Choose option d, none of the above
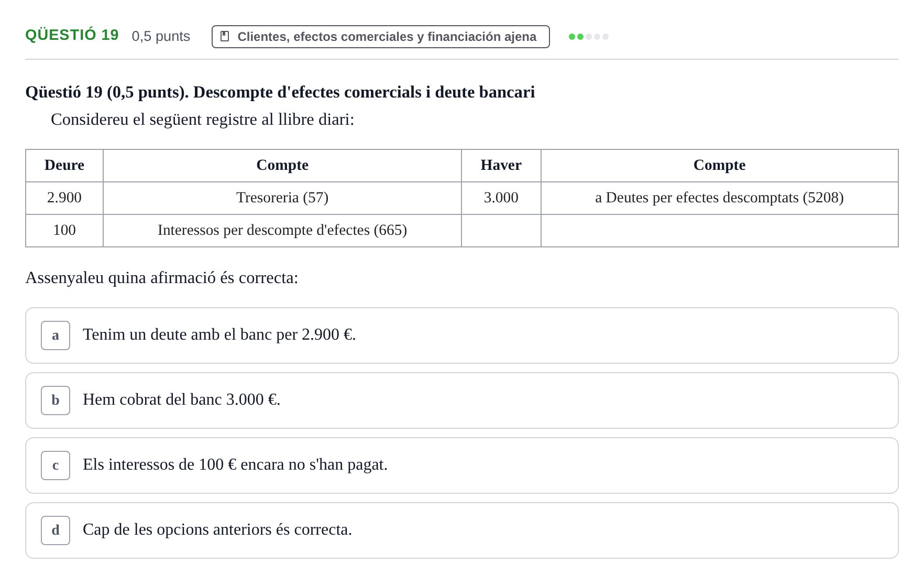 (461, 530)
